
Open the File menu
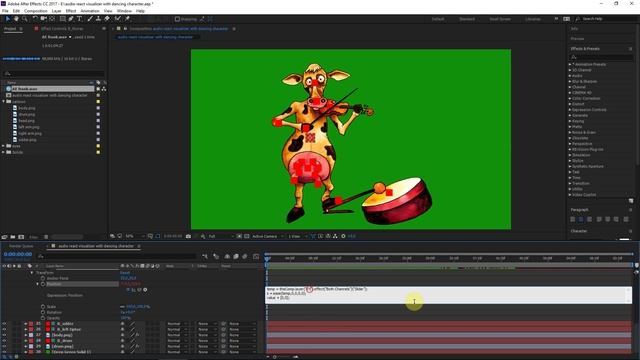(x=5, y=11)
